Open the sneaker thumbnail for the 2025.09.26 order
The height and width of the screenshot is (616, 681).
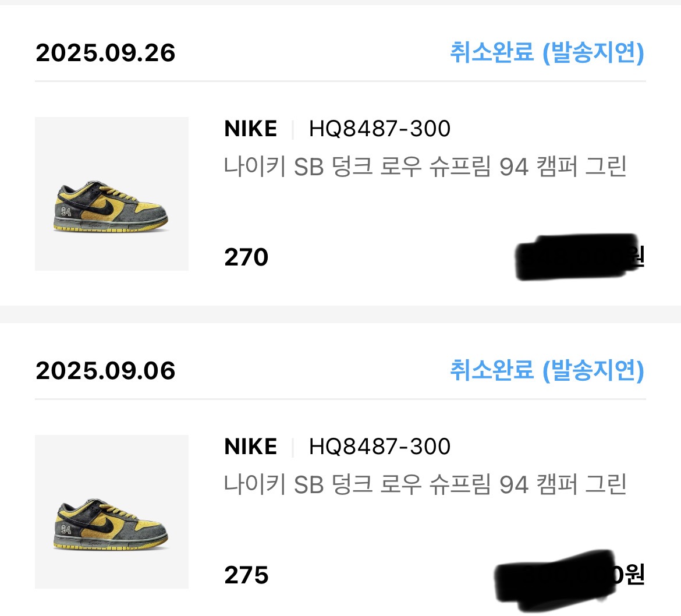point(112,194)
